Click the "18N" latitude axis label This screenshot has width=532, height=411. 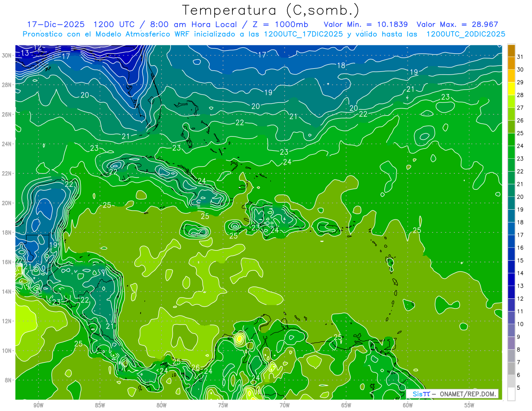coord(7,232)
